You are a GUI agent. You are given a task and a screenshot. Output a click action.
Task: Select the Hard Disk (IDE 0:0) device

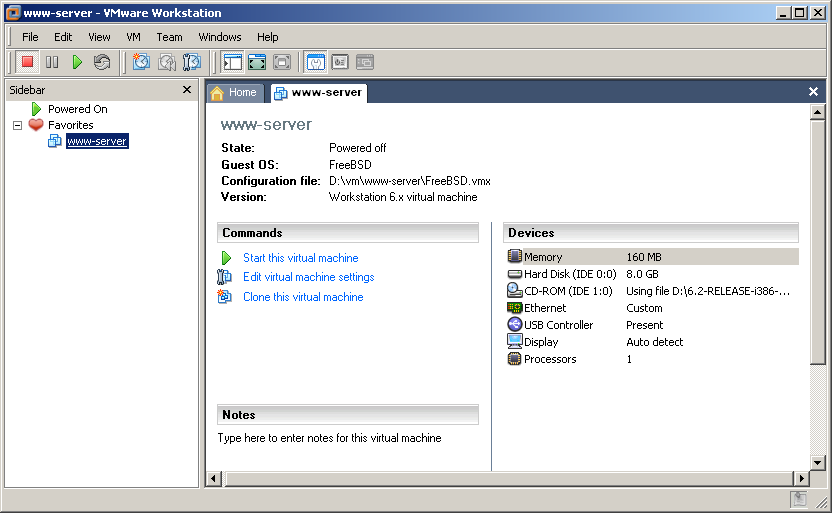652,274
